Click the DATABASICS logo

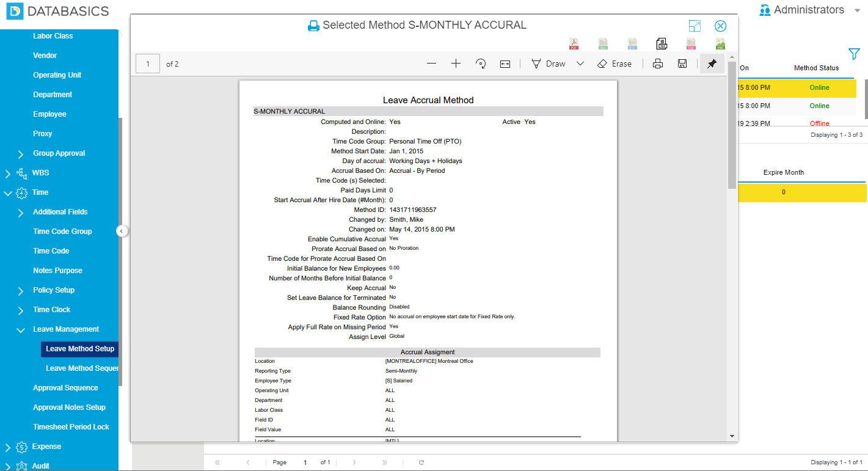(x=58, y=11)
